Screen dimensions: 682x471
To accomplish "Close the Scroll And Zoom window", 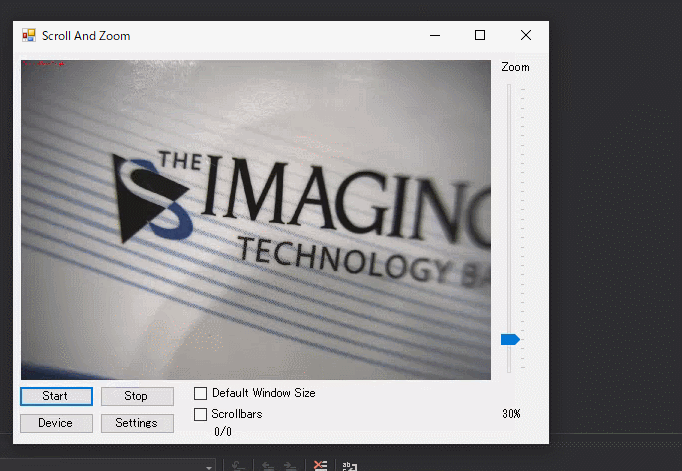I will click(526, 35).
